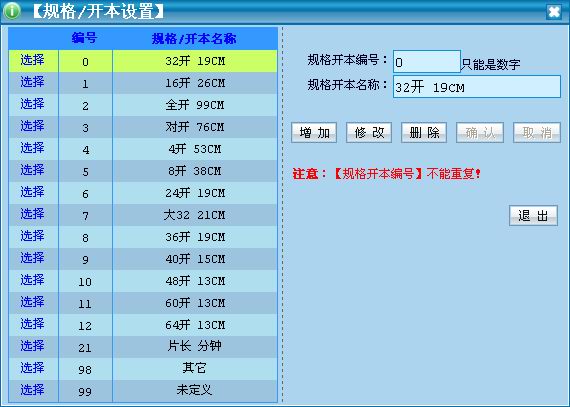This screenshot has width=570, height=407.
Task: Click the 修改 button
Action: 369,133
